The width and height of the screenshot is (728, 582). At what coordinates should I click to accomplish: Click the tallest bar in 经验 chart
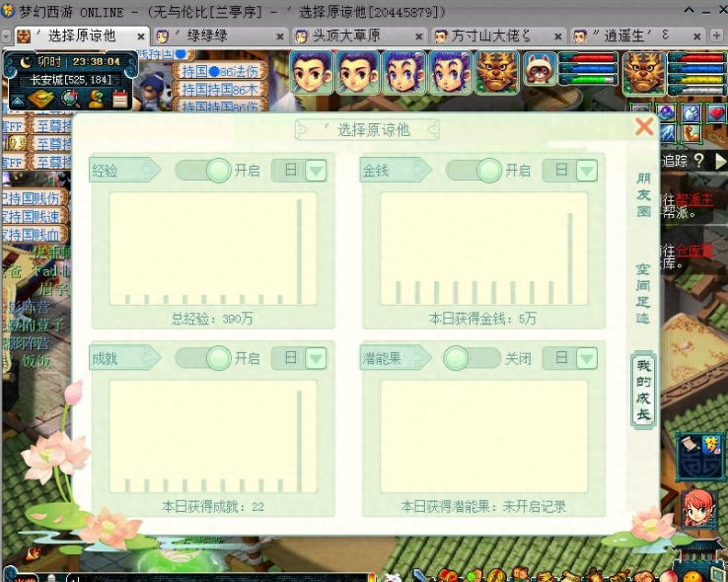pyautogui.click(x=299, y=252)
